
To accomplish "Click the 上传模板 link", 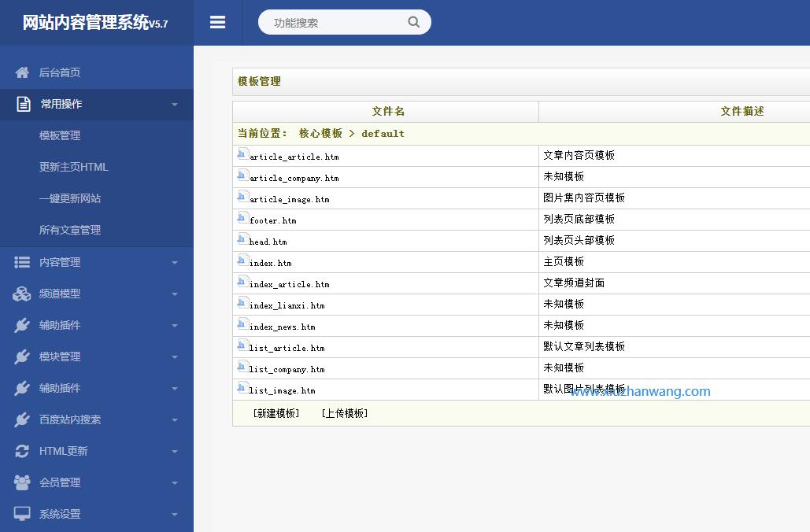I will [345, 413].
